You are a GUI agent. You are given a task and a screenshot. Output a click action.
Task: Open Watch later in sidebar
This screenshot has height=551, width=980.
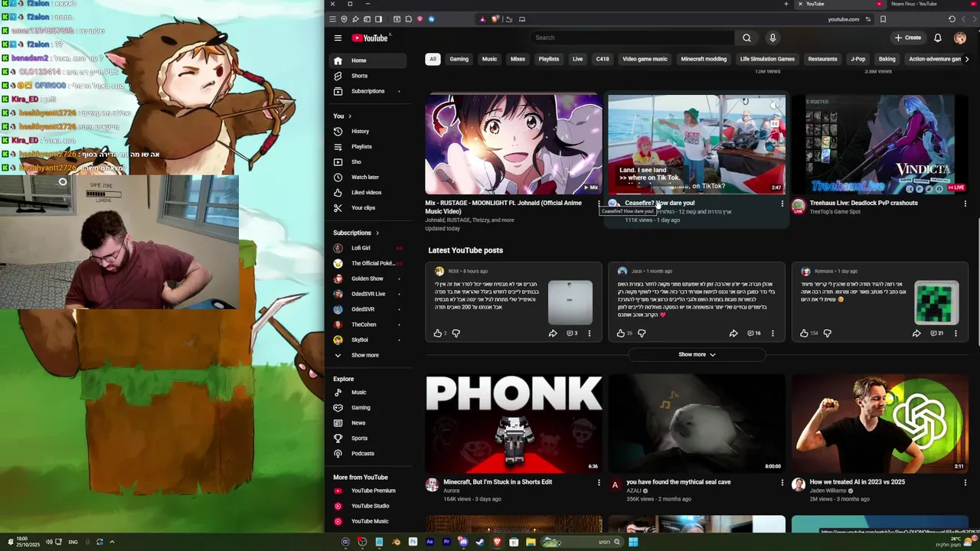click(368, 177)
